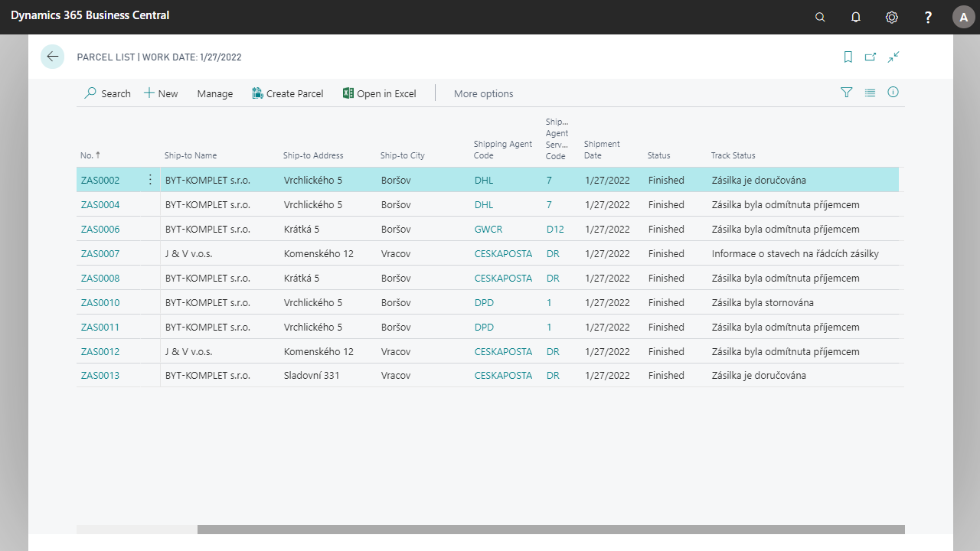Click Open in Excel
The image size is (980, 551).
380,93
